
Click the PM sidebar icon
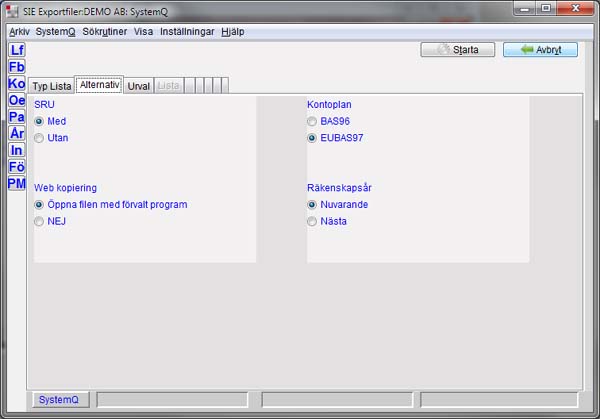click(16, 183)
